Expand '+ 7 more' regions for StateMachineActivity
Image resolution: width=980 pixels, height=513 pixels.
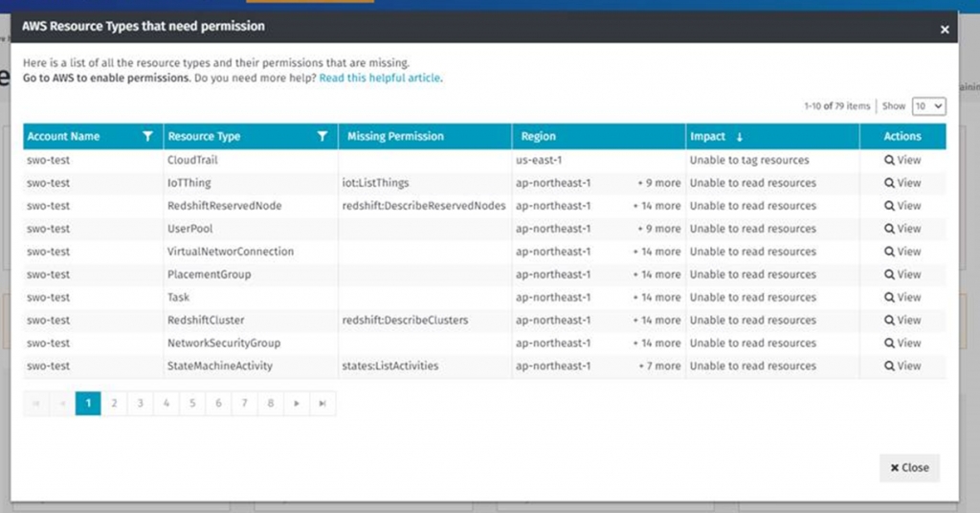(659, 366)
